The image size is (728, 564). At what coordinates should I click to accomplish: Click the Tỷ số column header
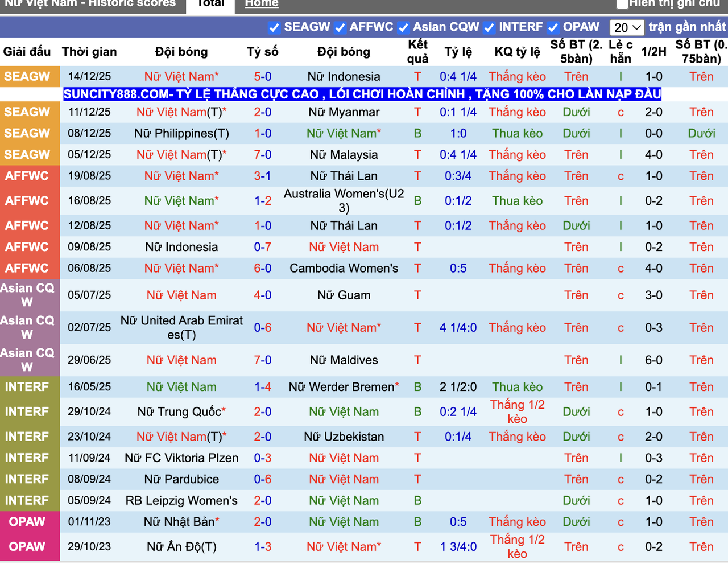tap(263, 52)
